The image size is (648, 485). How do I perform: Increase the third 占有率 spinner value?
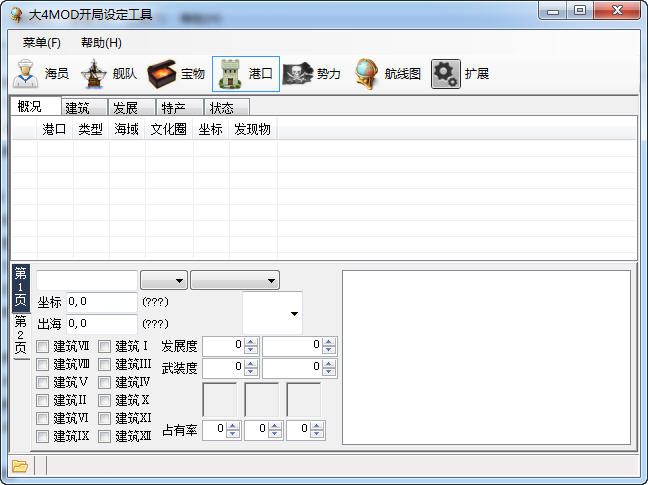317,426
